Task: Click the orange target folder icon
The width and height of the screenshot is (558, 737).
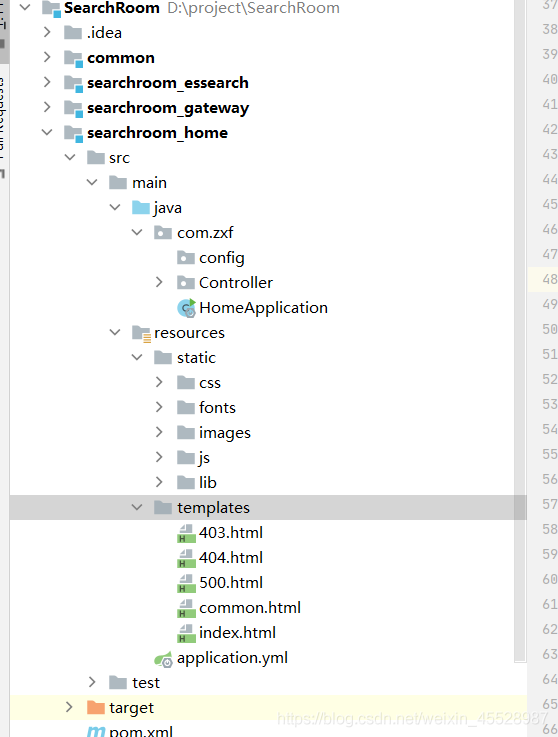Action: pos(96,707)
